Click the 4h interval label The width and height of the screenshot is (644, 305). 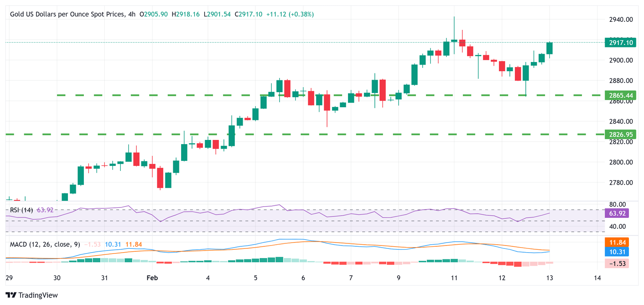point(131,14)
